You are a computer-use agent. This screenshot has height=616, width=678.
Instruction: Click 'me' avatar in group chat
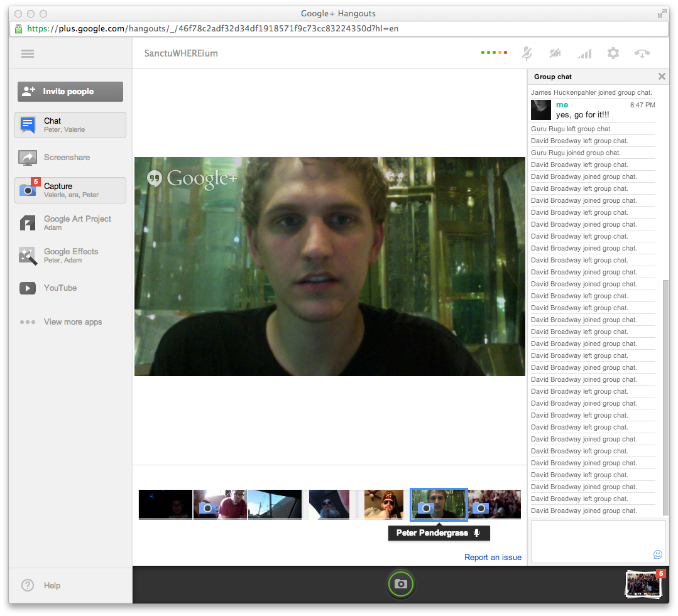(541, 110)
